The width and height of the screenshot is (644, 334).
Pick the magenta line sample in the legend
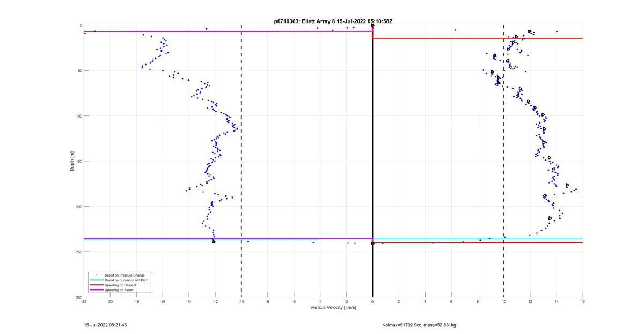coord(97,290)
